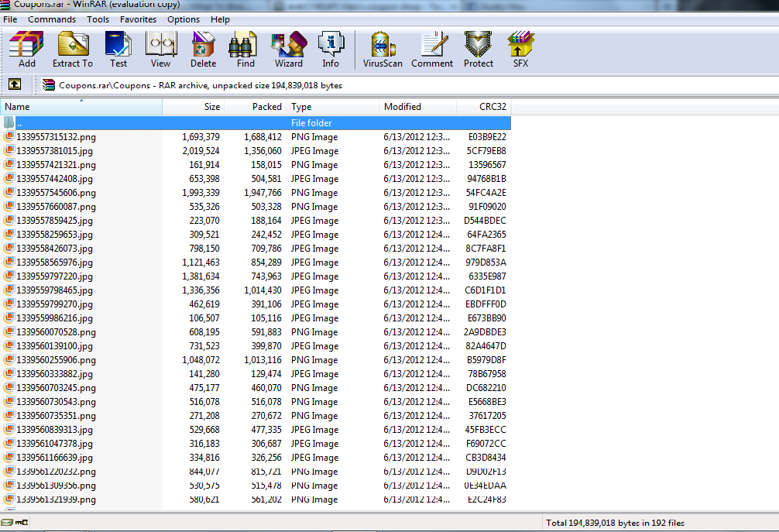
Task: Launch the Wizard tool
Action: coord(289,50)
